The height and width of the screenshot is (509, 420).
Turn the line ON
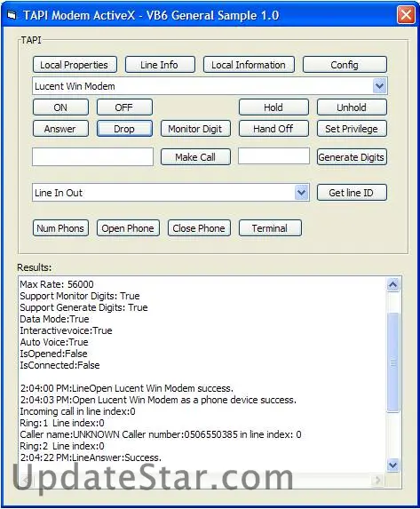pyautogui.click(x=60, y=107)
